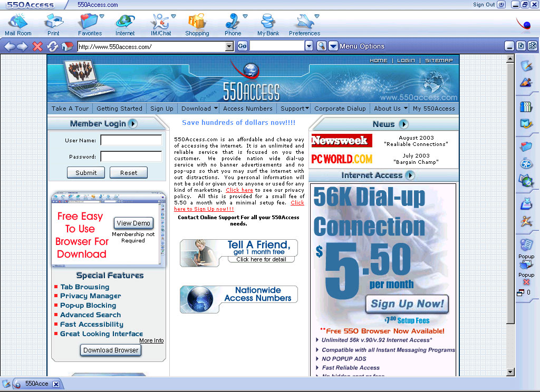The height and width of the screenshot is (392, 540).
Task: Open the Take A Tour tab
Action: [x=70, y=109]
